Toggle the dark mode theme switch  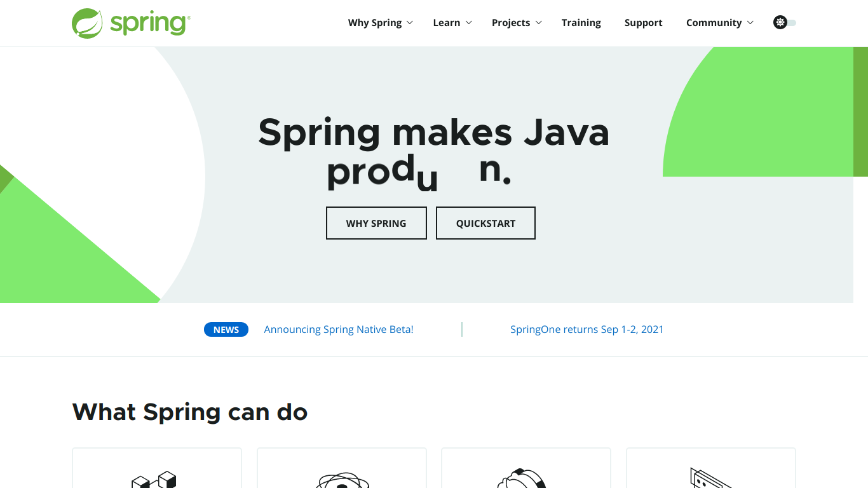click(785, 22)
